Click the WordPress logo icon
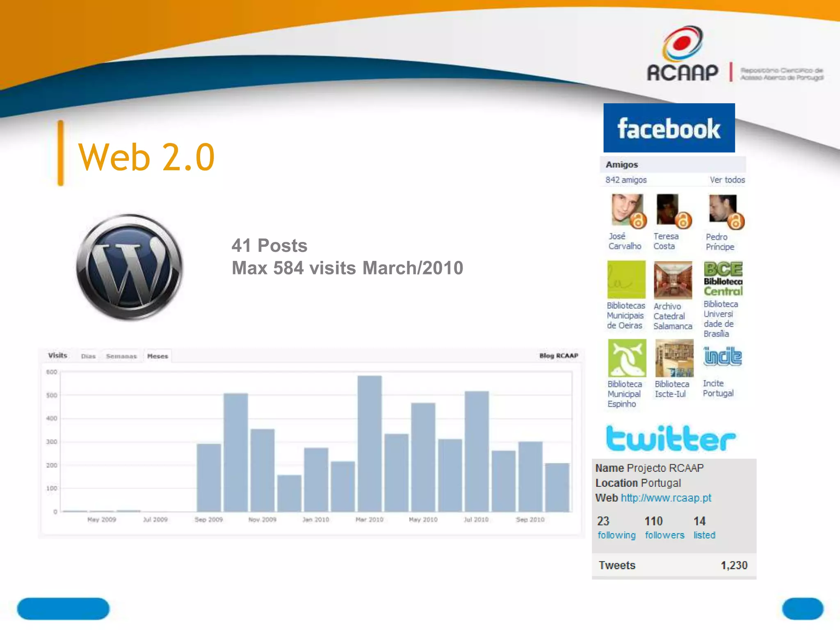 pyautogui.click(x=130, y=267)
